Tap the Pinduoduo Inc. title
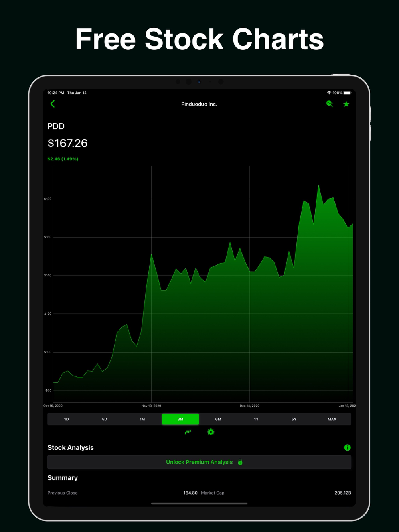This screenshot has height=532, width=399. point(199,104)
